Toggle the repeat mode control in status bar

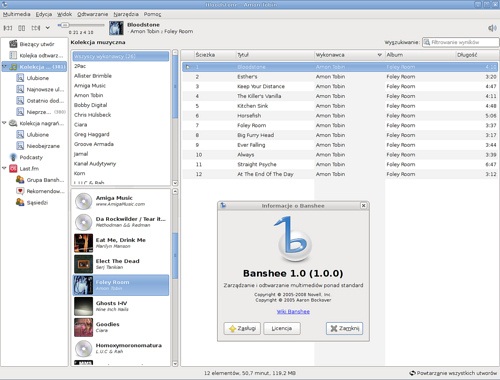453,373
